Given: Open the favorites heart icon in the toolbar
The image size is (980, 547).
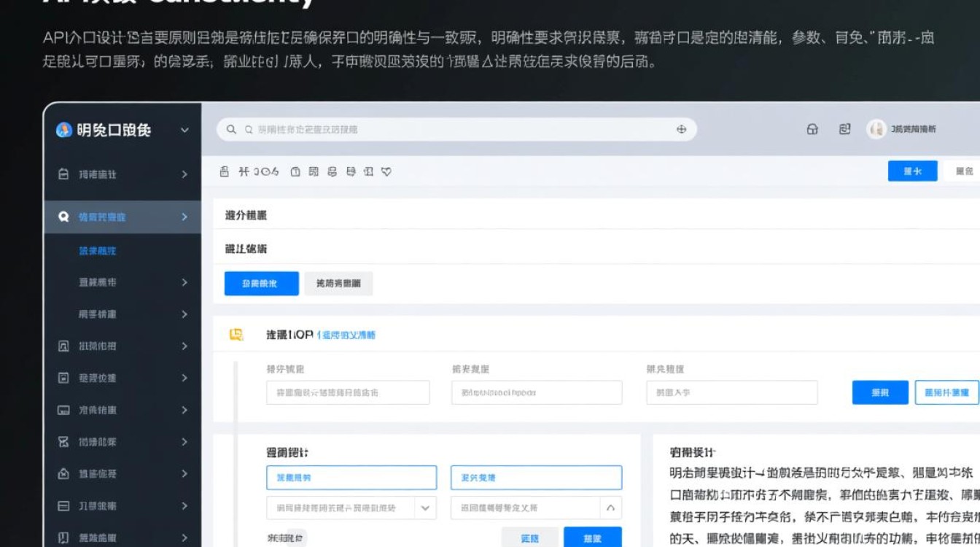Looking at the screenshot, I should (387, 171).
